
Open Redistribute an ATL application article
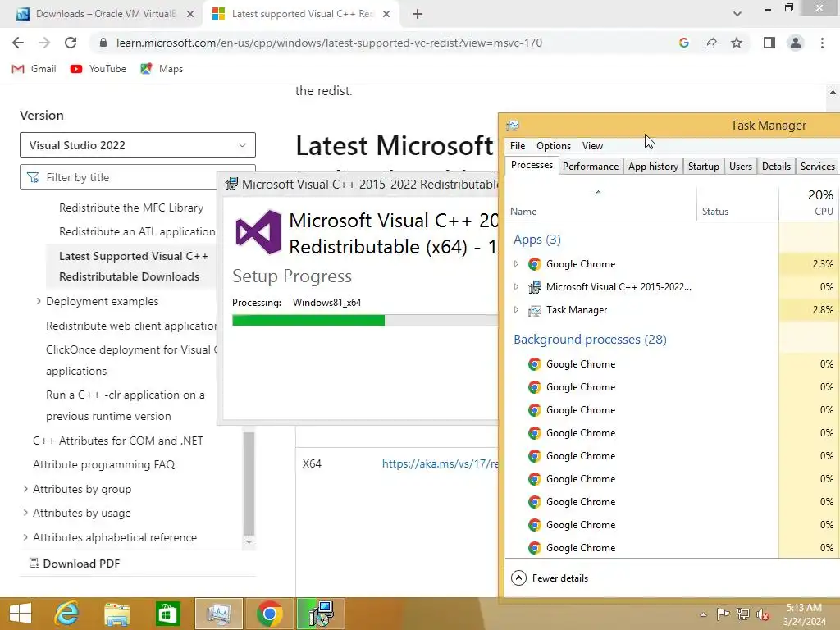137,231
